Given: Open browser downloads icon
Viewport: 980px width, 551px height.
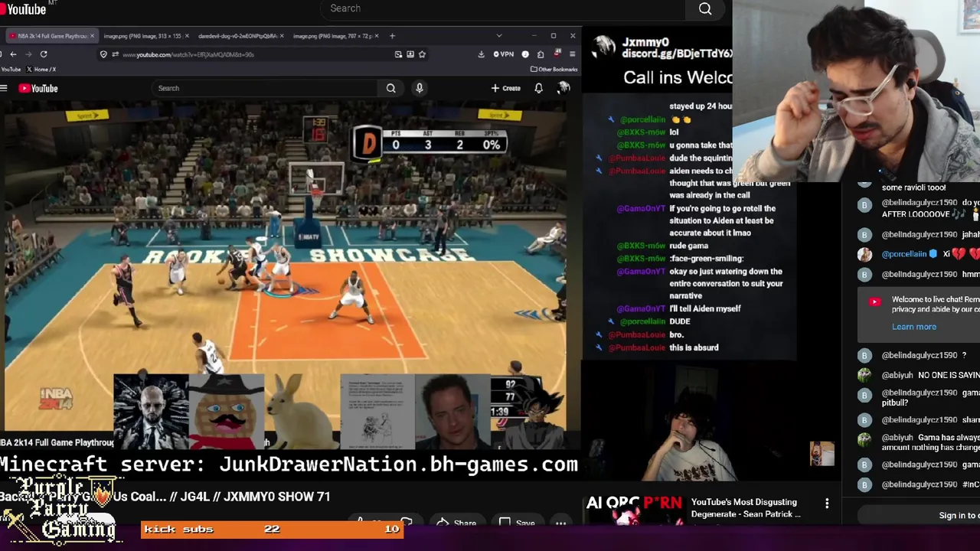Looking at the screenshot, I should 481,54.
